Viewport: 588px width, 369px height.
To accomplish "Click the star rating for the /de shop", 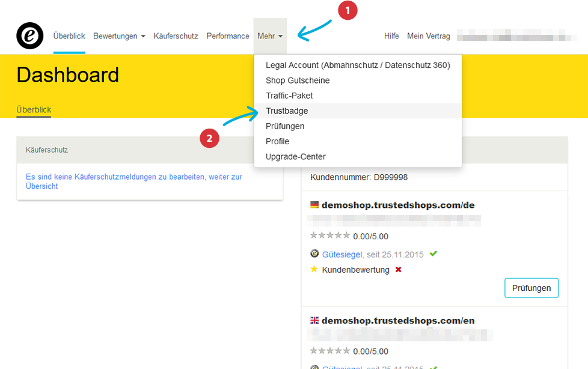I will pos(330,236).
